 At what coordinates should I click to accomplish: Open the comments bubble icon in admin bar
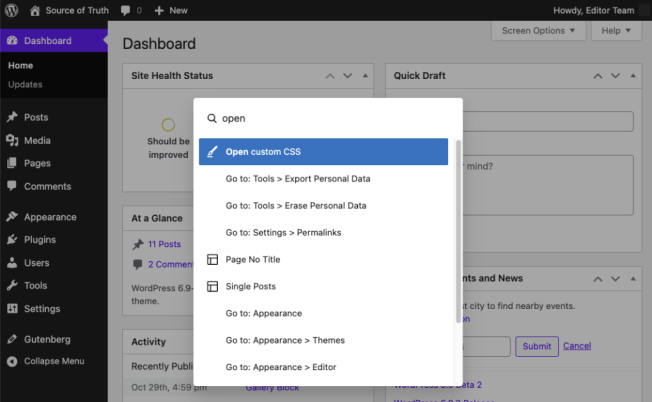(x=127, y=10)
